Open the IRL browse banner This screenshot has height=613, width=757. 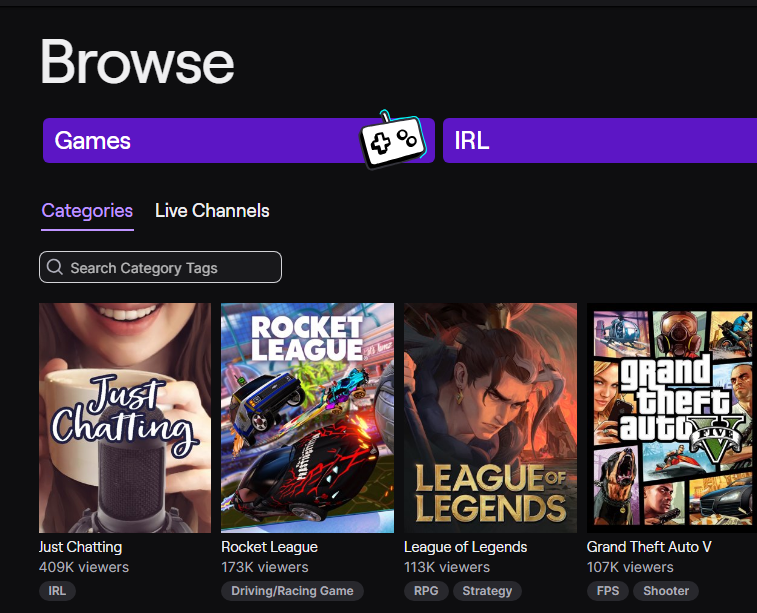600,140
